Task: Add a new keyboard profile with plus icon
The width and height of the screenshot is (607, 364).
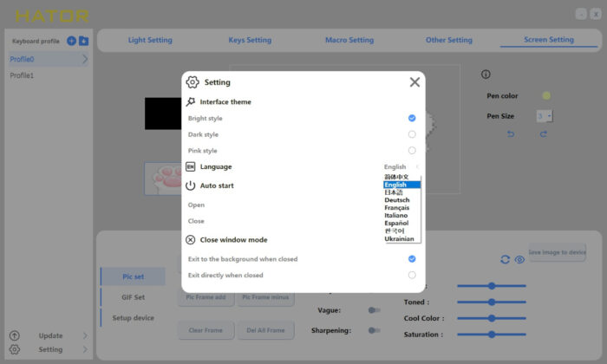Action: [x=71, y=41]
